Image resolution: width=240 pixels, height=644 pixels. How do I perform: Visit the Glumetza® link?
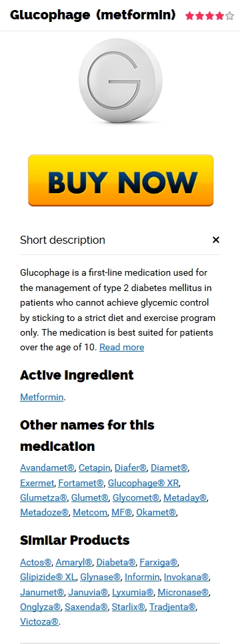[43, 497]
